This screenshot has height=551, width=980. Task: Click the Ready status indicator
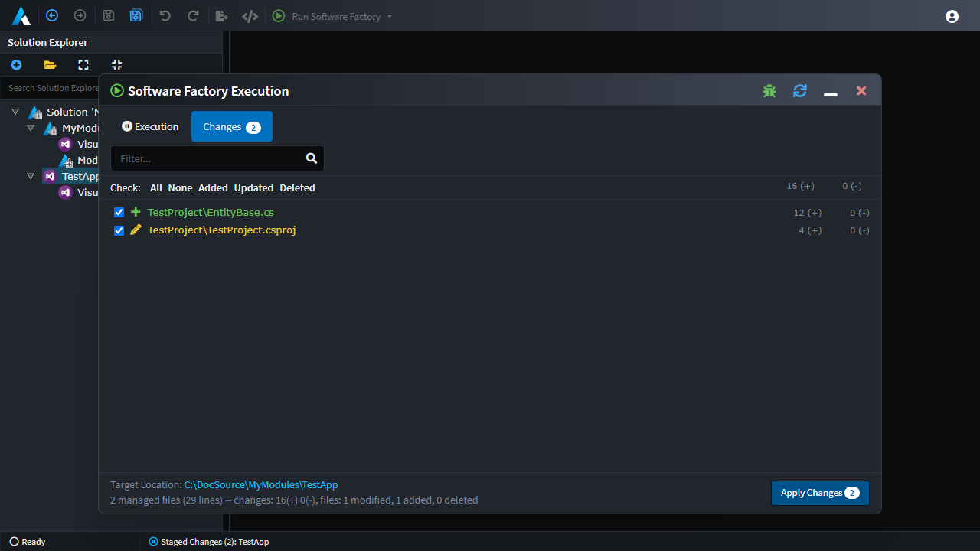(x=27, y=542)
